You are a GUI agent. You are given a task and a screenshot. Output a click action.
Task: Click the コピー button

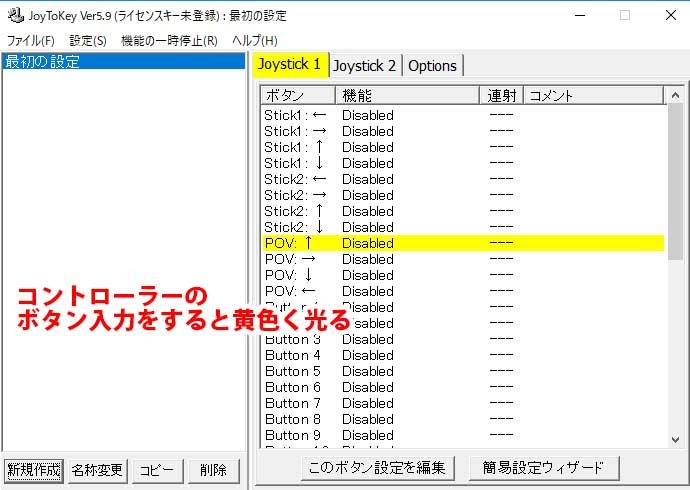157,471
